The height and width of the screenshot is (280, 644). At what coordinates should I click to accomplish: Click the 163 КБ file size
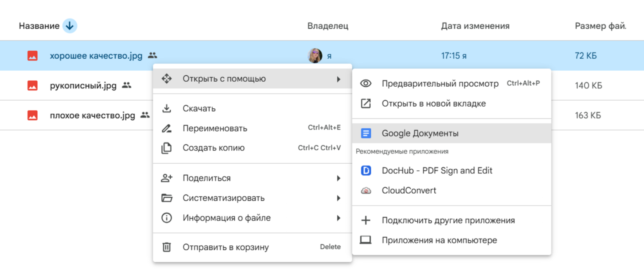point(588,115)
